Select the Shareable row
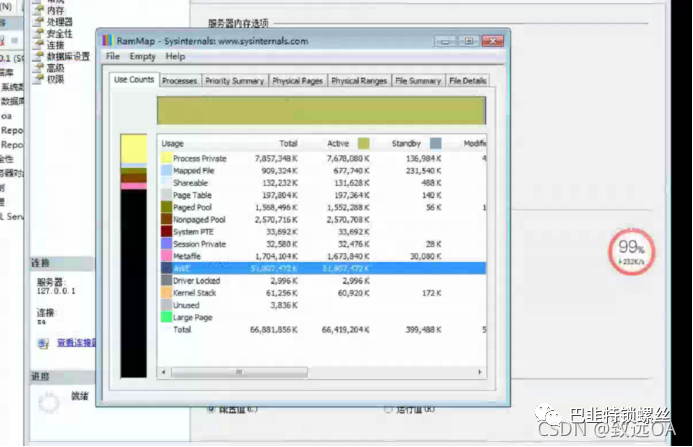This screenshot has width=693, height=447. [323, 183]
